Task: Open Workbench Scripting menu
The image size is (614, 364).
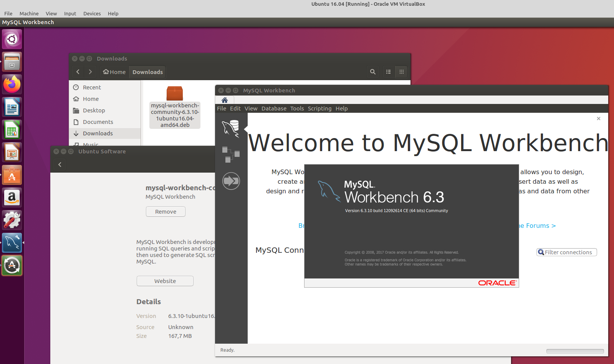Action: tap(320, 109)
